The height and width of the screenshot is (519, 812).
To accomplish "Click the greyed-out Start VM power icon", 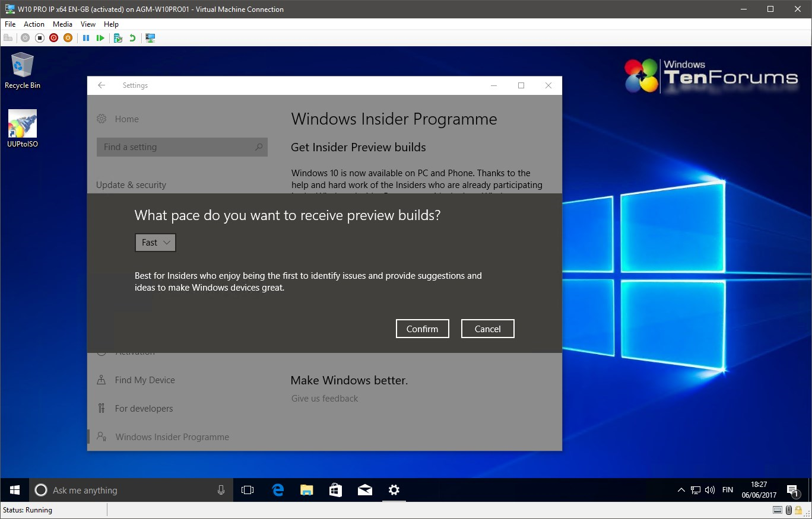I will pos(25,38).
